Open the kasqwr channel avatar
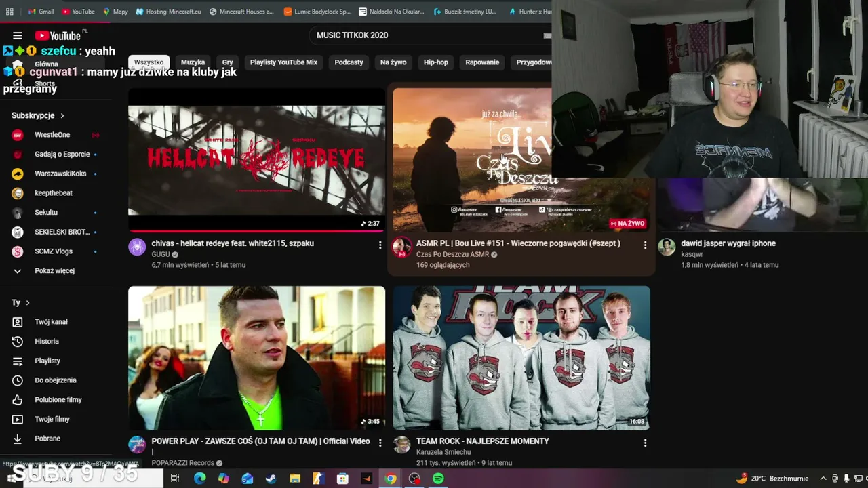Screen dimensions: 868x488 pos(667,247)
